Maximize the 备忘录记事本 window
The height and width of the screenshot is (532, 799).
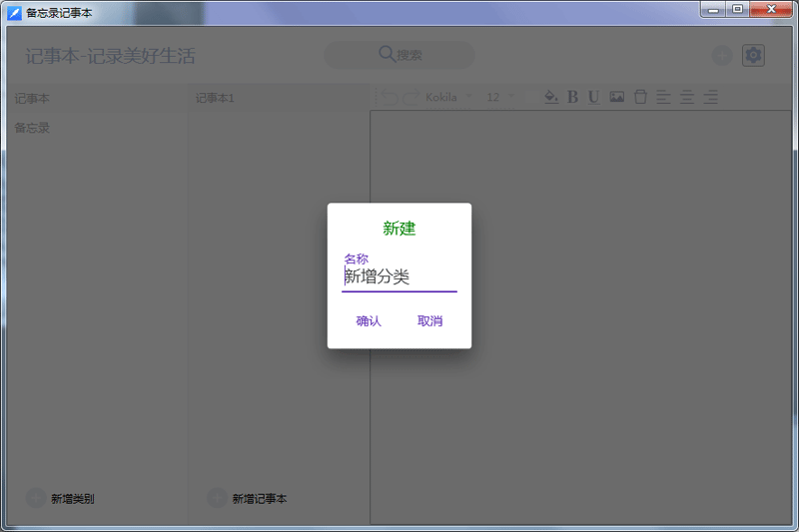pyautogui.click(x=737, y=10)
